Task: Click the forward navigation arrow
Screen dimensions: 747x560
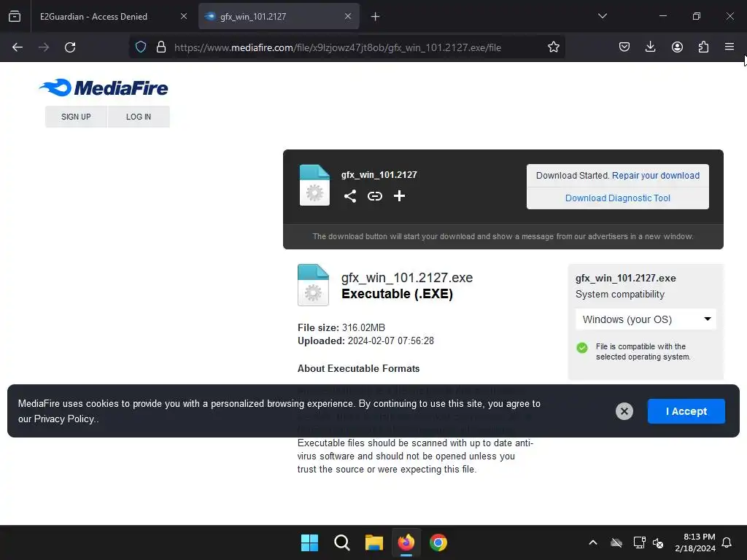Action: click(44, 47)
